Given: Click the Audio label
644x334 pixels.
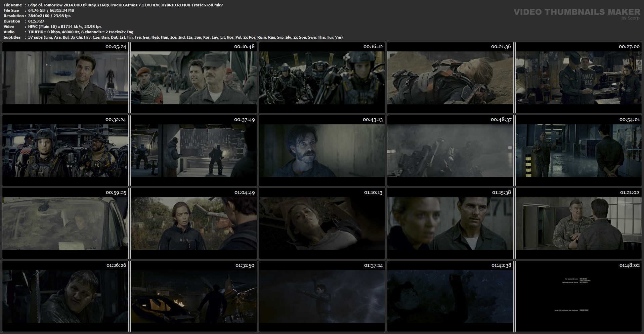Looking at the screenshot, I should (9, 32).
